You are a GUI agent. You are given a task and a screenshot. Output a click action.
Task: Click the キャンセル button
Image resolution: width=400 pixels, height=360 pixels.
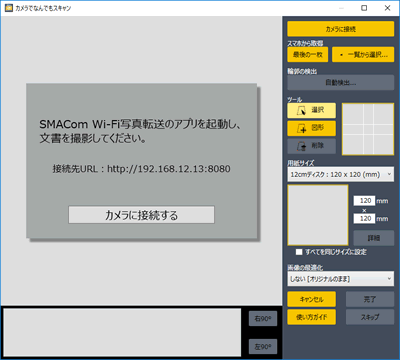tap(311, 299)
